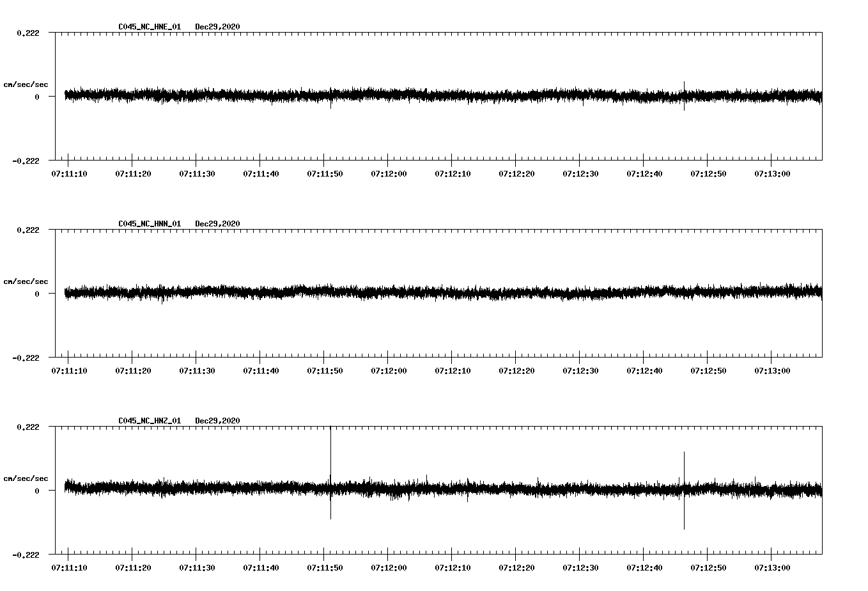Click the cm/sec/sec label on bottom plot
The image size is (868, 591).
click(x=27, y=477)
